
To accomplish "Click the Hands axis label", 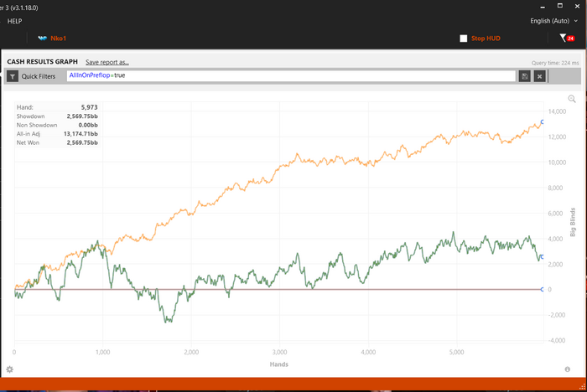I will (x=279, y=364).
